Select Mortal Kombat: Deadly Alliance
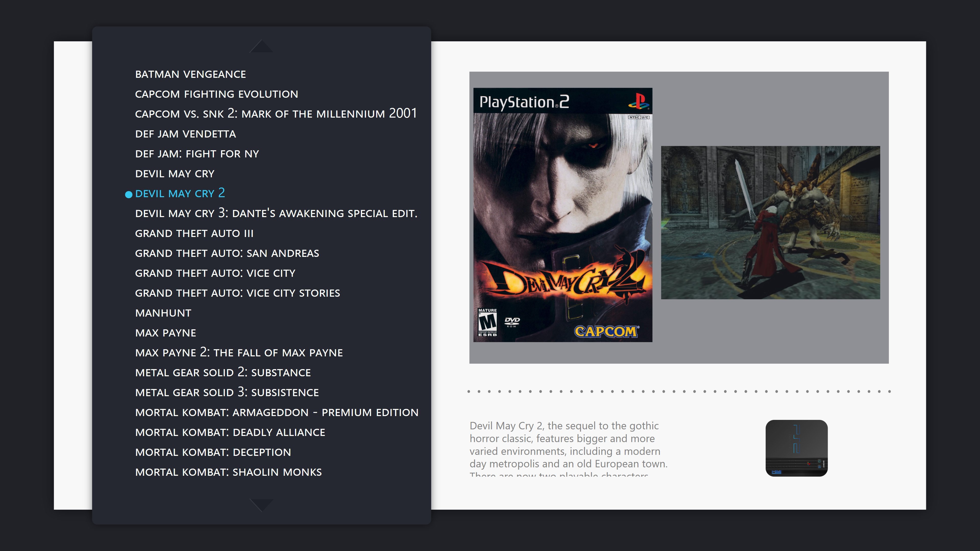 pos(230,432)
